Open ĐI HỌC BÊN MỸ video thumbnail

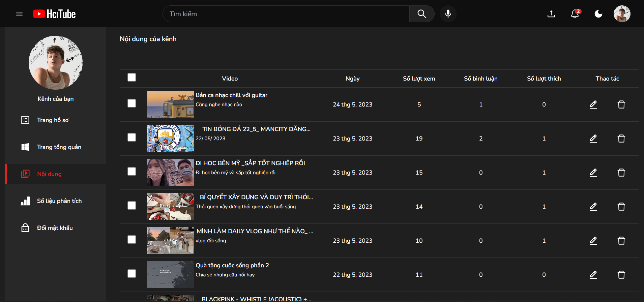(170, 173)
